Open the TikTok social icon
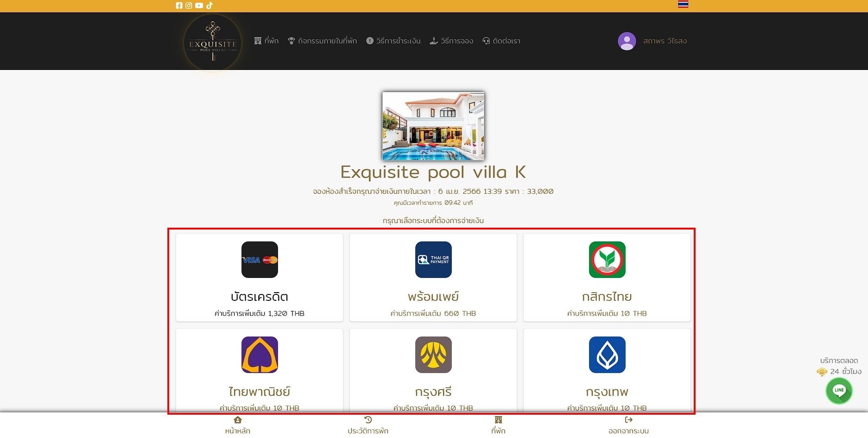868x438 pixels. (209, 5)
